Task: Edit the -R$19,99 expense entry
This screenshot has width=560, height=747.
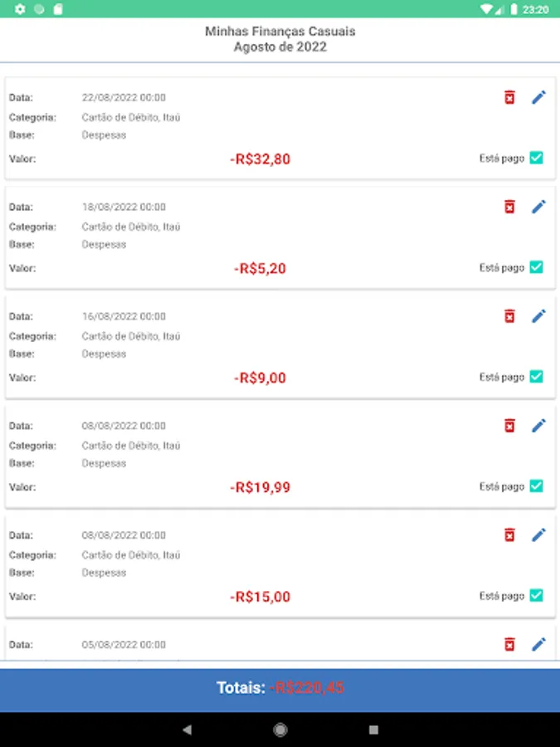Action: 538,426
